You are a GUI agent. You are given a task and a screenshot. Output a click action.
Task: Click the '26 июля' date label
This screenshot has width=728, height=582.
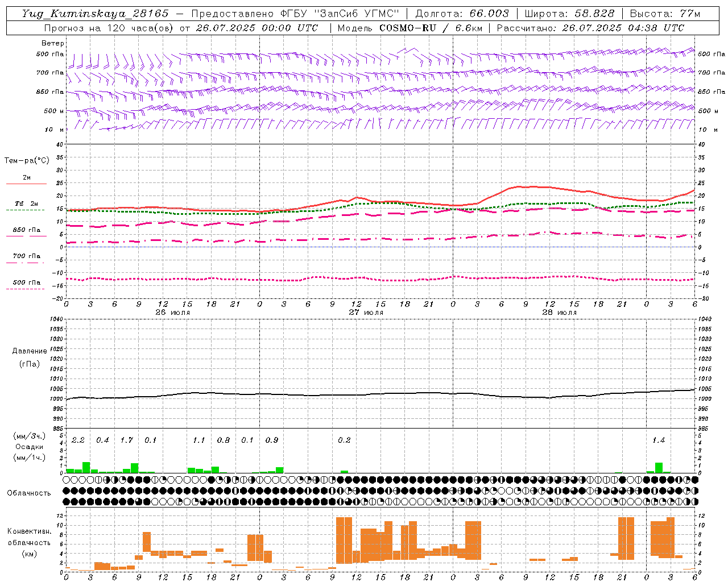point(173,312)
